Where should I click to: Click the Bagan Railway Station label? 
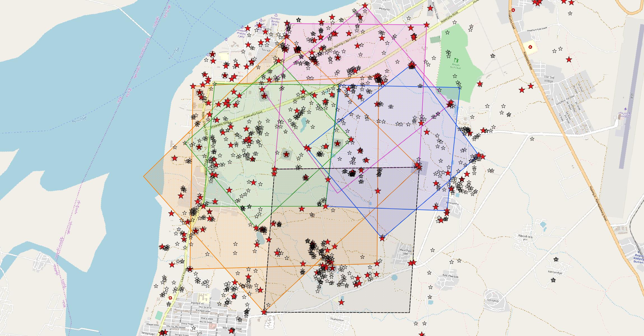coord(638,259)
